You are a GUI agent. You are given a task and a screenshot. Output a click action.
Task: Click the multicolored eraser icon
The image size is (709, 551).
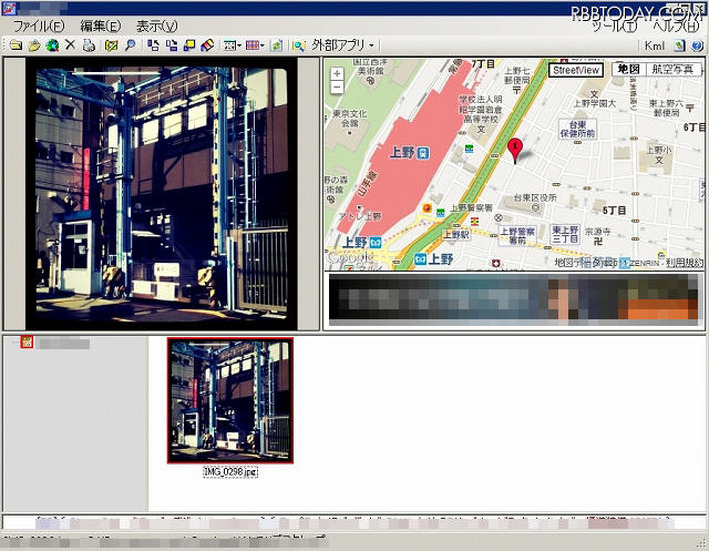tap(207, 45)
